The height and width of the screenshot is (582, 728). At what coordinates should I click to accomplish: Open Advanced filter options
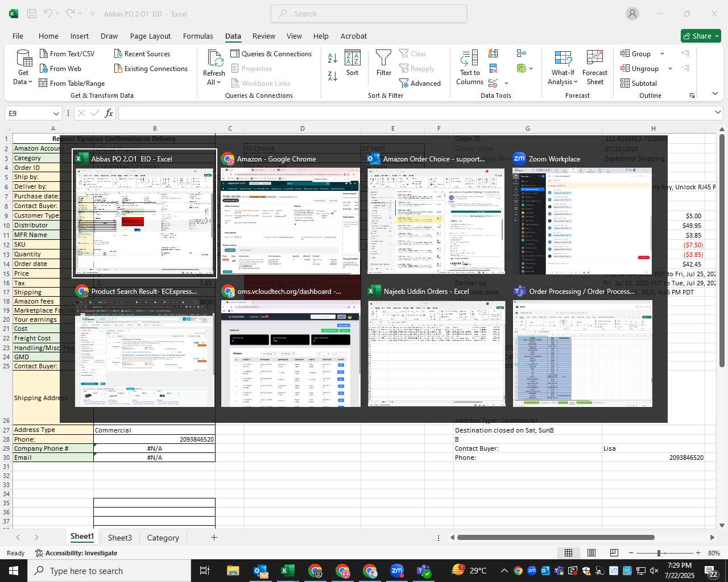[420, 83]
